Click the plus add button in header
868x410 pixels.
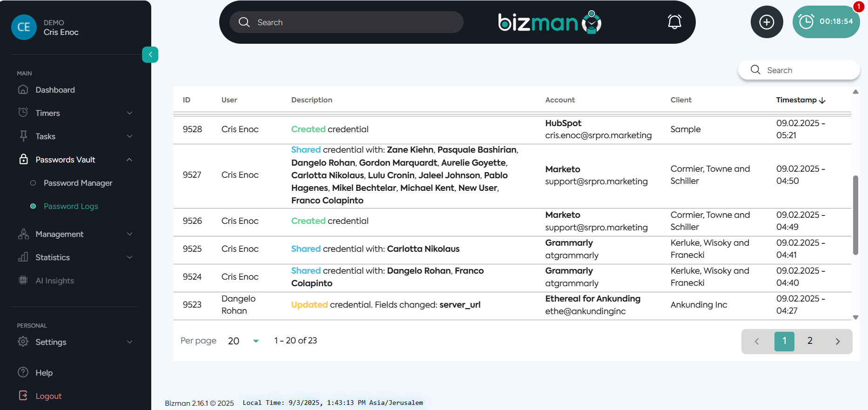tap(767, 22)
